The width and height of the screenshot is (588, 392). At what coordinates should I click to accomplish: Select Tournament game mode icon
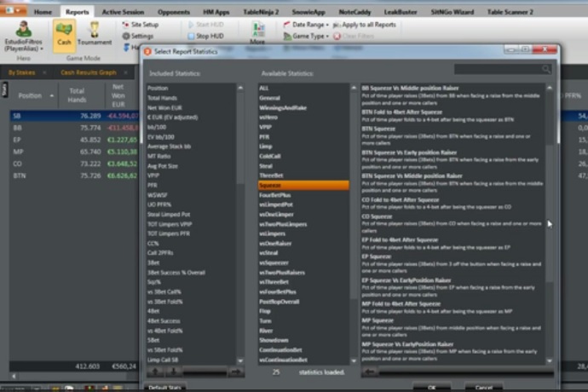click(95, 35)
